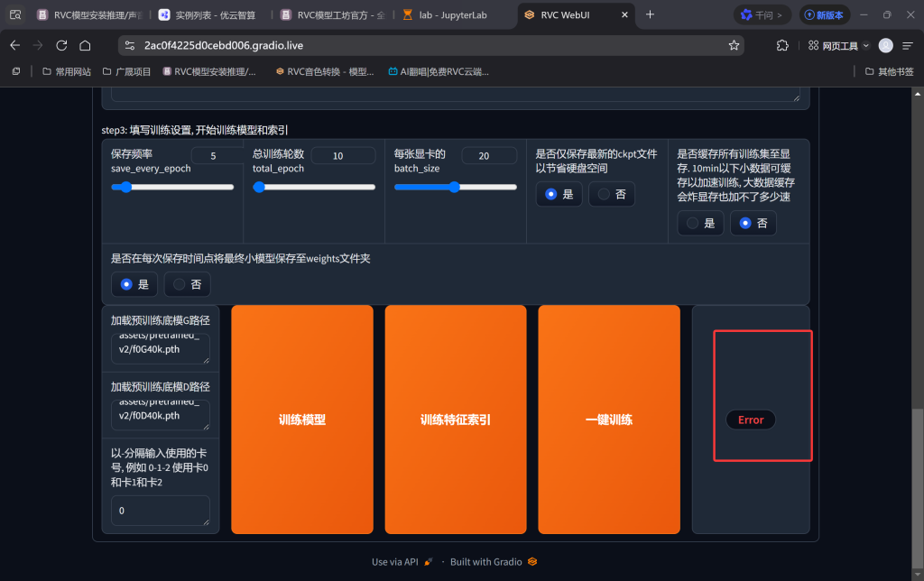The image size is (924, 581).
Task: Expand the 千问 panel chevron
Action: (779, 15)
